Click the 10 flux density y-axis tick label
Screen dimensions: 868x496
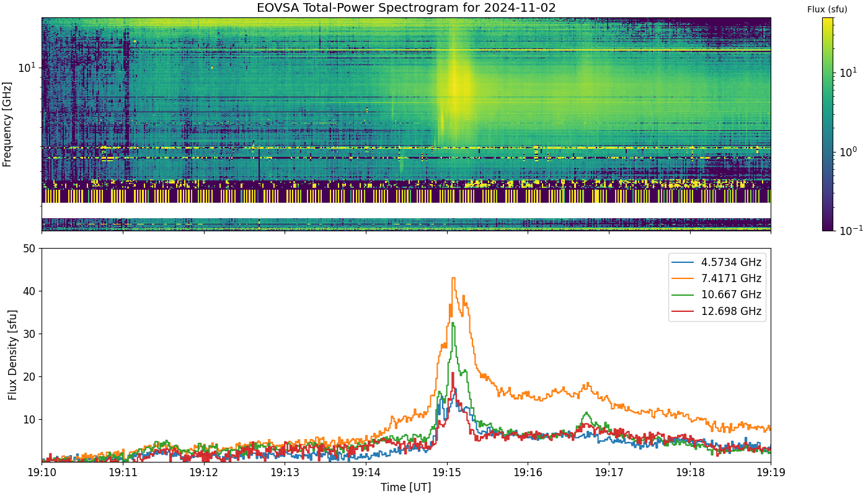pyautogui.click(x=29, y=420)
